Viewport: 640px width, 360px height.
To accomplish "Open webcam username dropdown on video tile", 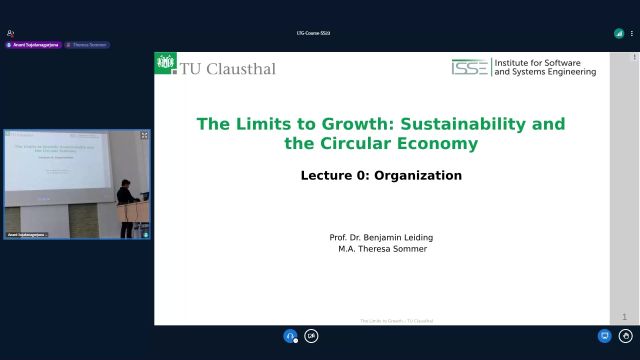I will click(x=27, y=235).
